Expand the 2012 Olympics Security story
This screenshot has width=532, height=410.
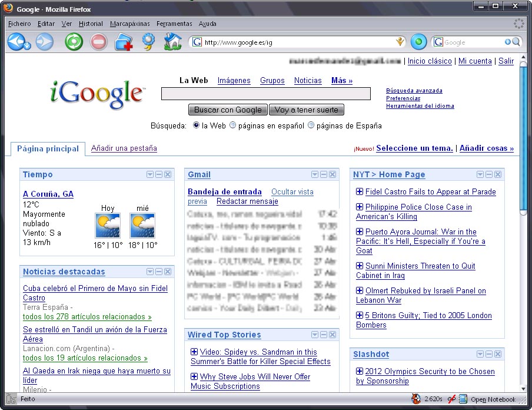tap(360, 371)
